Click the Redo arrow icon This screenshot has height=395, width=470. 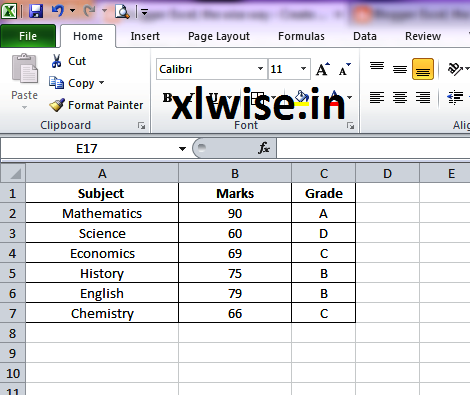[89, 11]
